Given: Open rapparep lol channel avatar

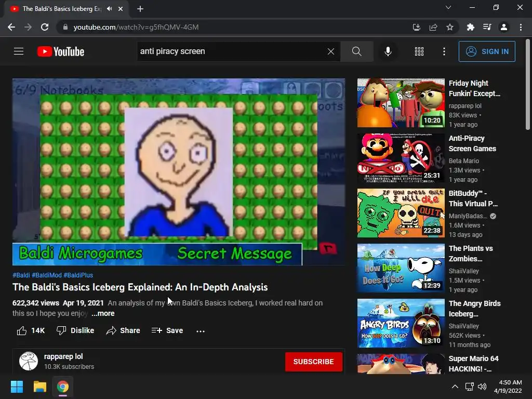Looking at the screenshot, I should 29,361.
